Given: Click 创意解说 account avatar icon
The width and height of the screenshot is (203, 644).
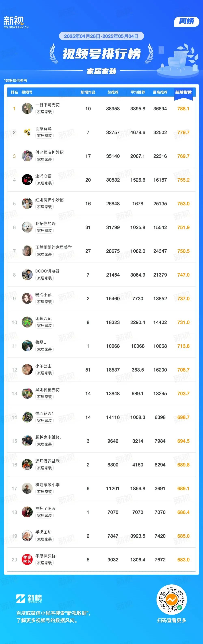Looking at the screenshot, I should 27,132.
